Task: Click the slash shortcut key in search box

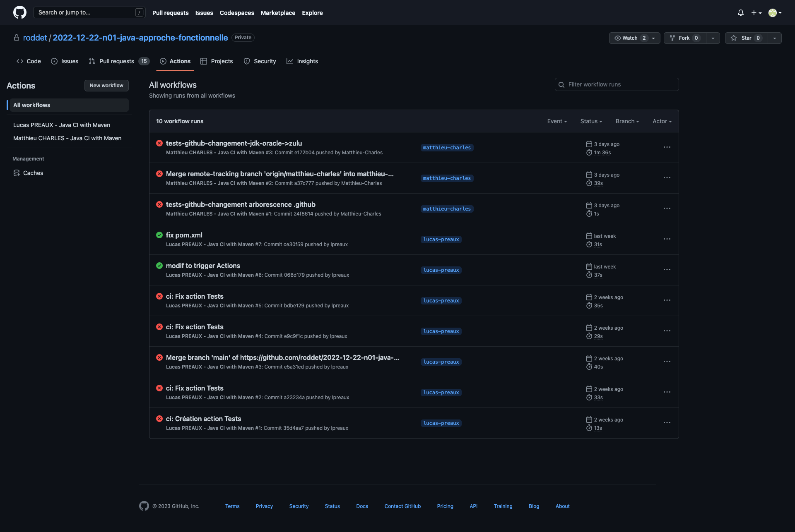Action: 140,12
